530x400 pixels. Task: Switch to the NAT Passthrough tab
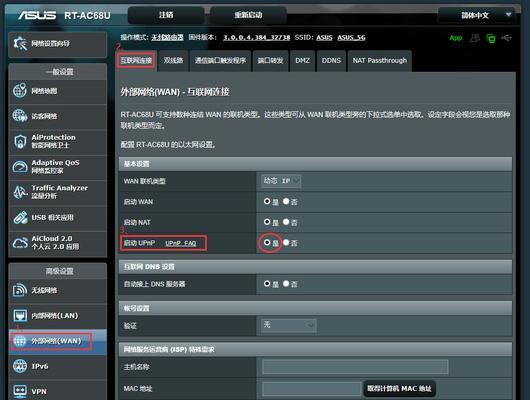click(380, 61)
